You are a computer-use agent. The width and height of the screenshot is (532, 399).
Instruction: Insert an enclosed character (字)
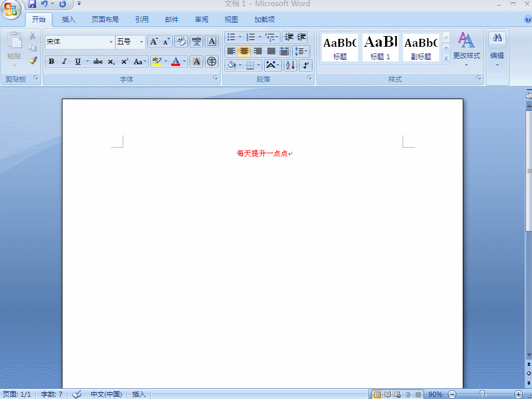[212, 61]
